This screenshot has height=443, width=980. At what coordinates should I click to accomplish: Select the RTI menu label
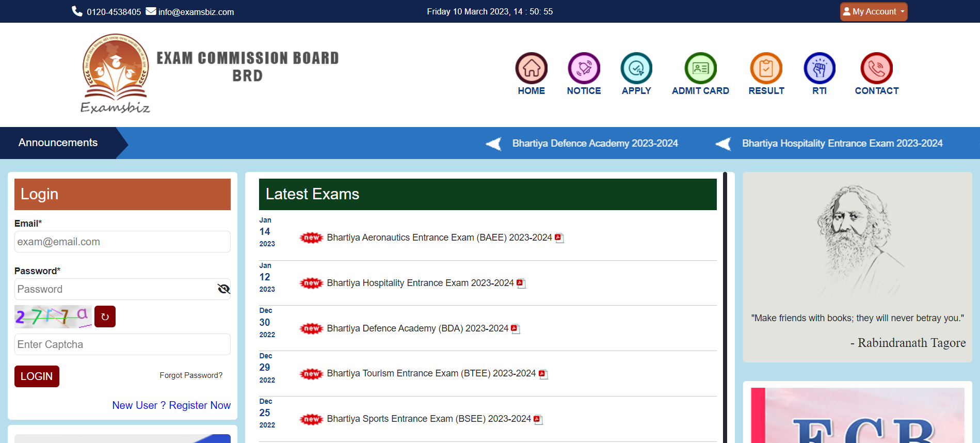[x=820, y=91]
